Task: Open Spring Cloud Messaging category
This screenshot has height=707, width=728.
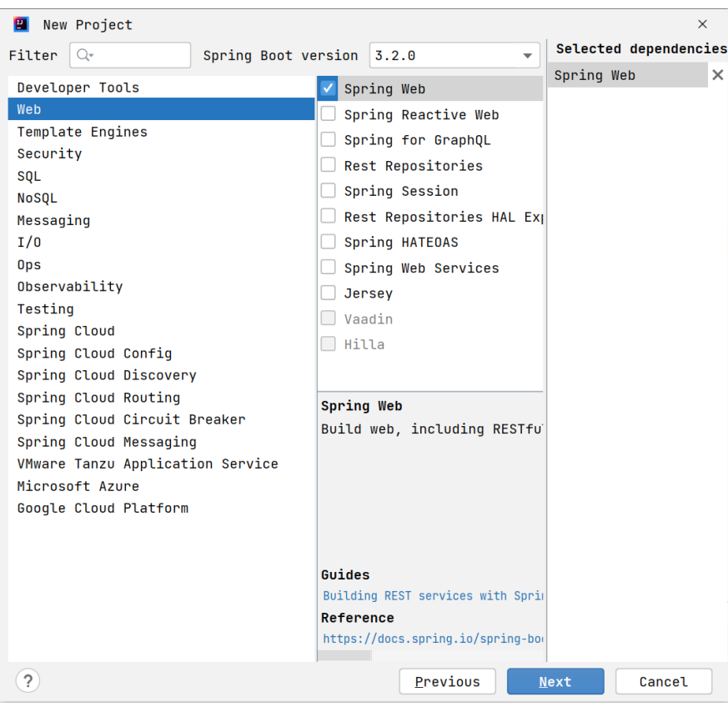Action: click(161, 442)
